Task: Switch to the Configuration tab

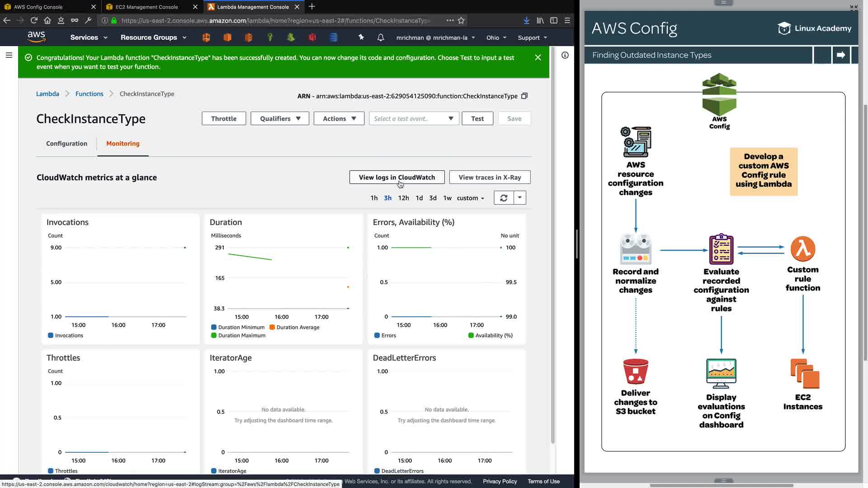Action: 66,143
